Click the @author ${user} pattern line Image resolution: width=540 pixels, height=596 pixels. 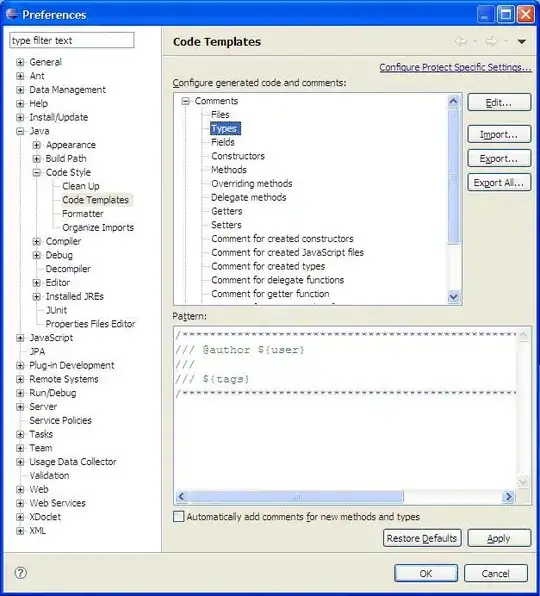point(240,350)
